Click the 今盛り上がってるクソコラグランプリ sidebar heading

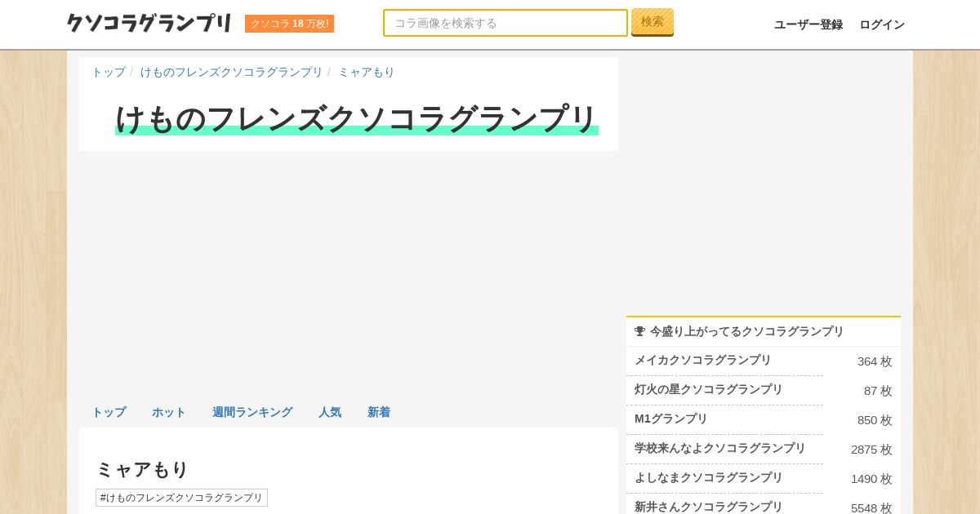pos(746,331)
